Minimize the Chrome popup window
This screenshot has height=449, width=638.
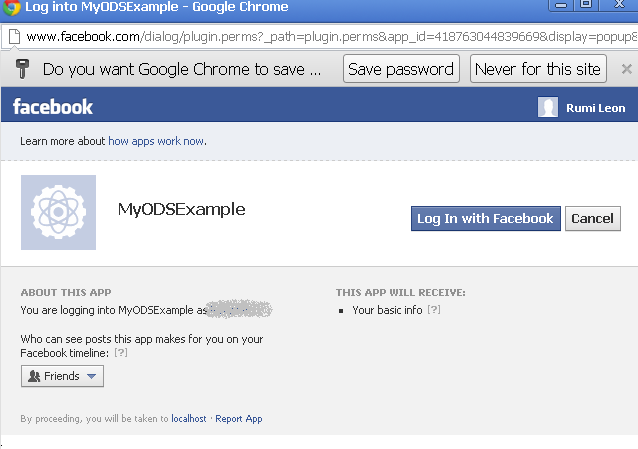pyautogui.click(x=560, y=6)
